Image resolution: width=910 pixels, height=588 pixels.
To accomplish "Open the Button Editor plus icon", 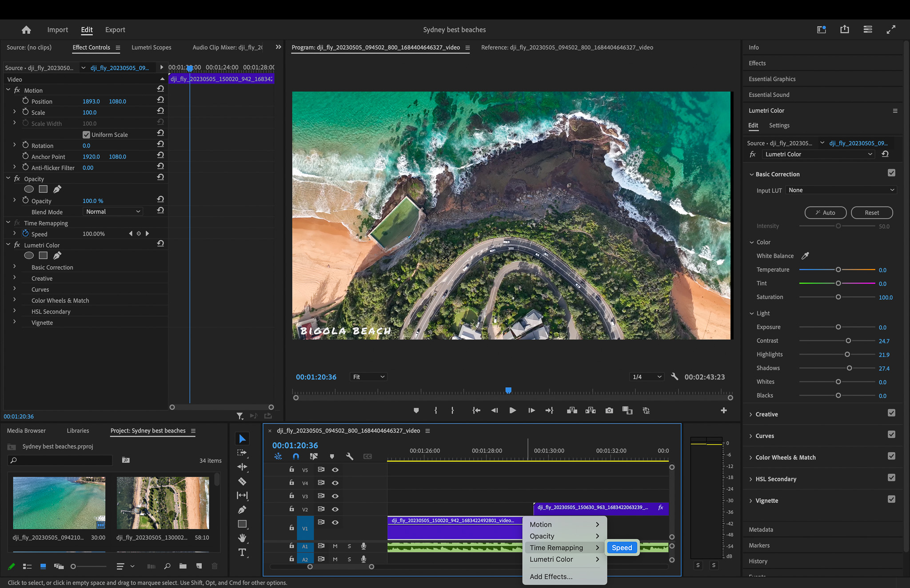I will pyautogui.click(x=724, y=410).
